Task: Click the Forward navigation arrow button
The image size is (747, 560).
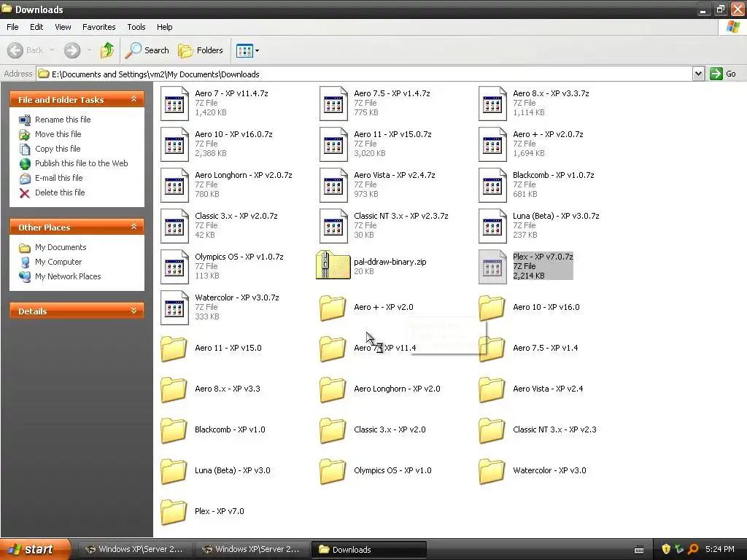Action: 72,50
